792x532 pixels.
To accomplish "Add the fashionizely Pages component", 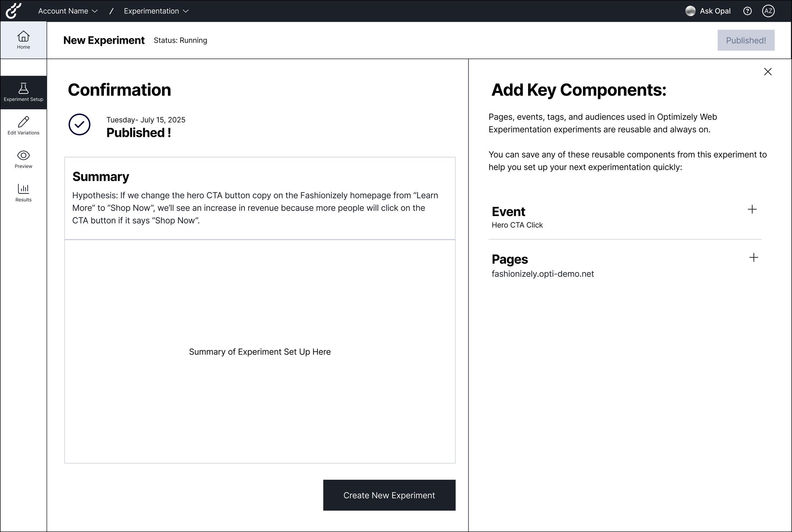I will (x=753, y=258).
